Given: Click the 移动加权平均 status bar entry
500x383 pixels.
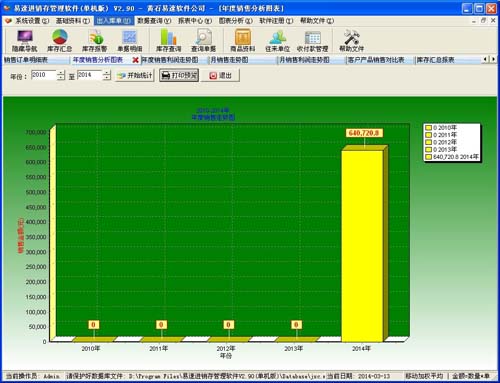Looking at the screenshot, I should coord(424,376).
